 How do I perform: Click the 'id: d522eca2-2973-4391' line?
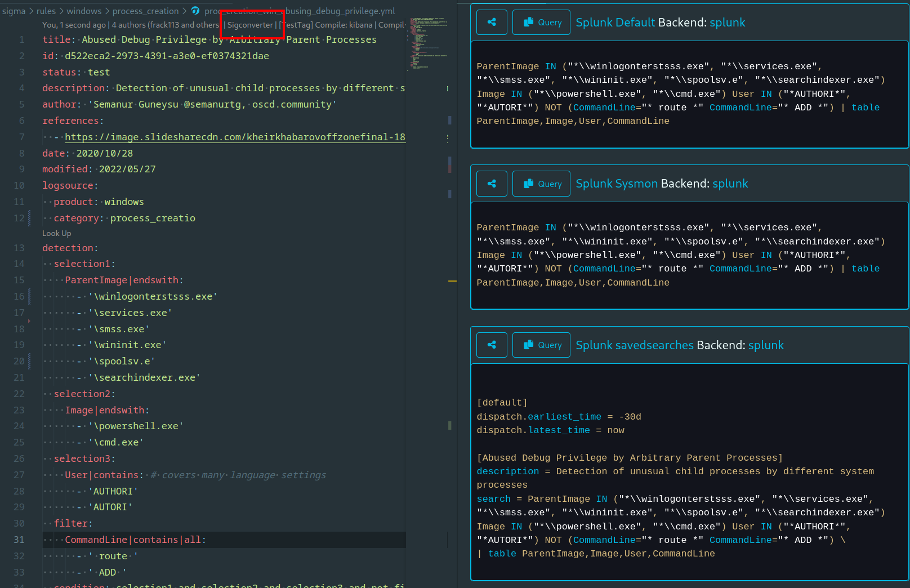coord(155,56)
